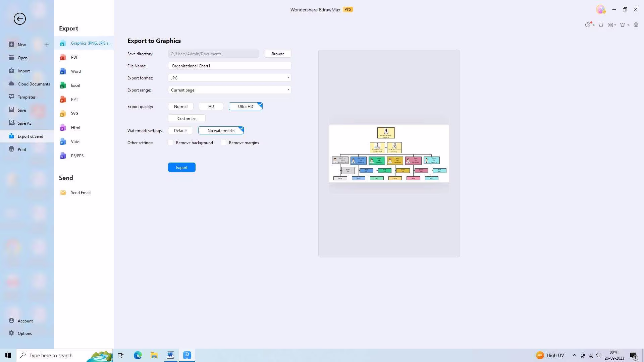Select HD export quality
The width and height of the screenshot is (644, 362).
(211, 107)
